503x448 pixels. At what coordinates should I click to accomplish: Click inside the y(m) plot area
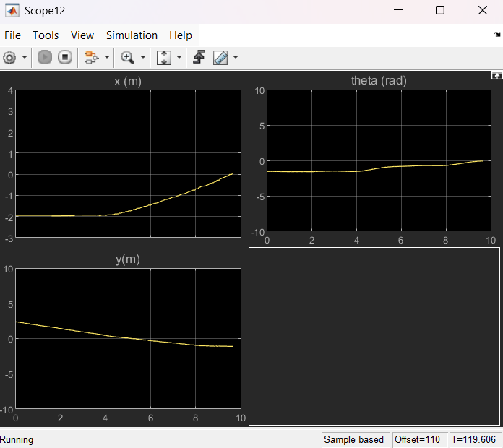[129, 339]
